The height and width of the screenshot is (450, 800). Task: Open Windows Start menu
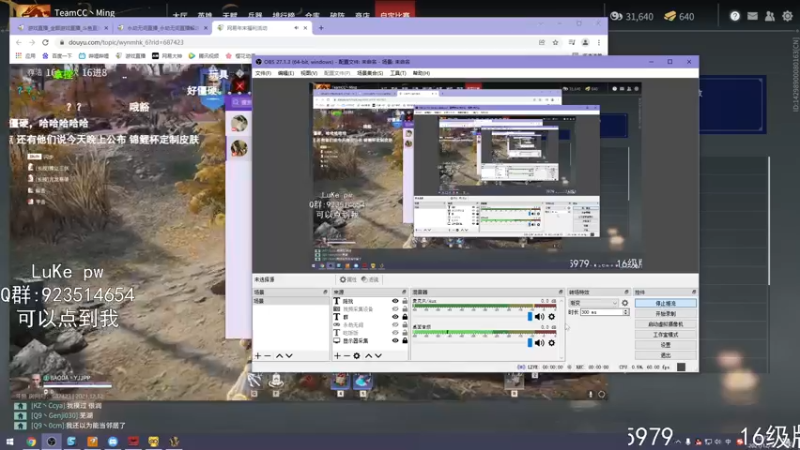point(10,441)
